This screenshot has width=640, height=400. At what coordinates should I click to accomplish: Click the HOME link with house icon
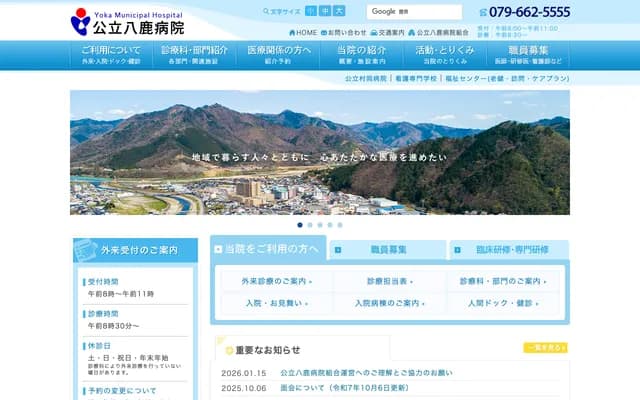[x=303, y=33]
